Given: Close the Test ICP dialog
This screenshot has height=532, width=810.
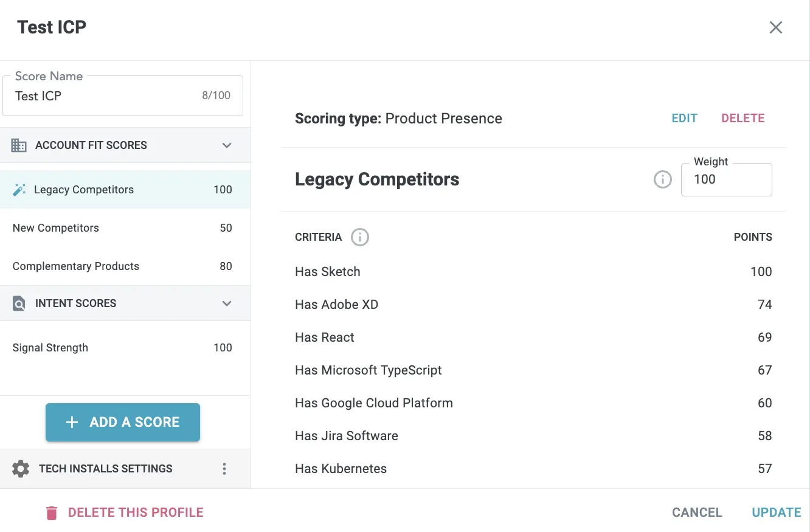Looking at the screenshot, I should 775,27.
